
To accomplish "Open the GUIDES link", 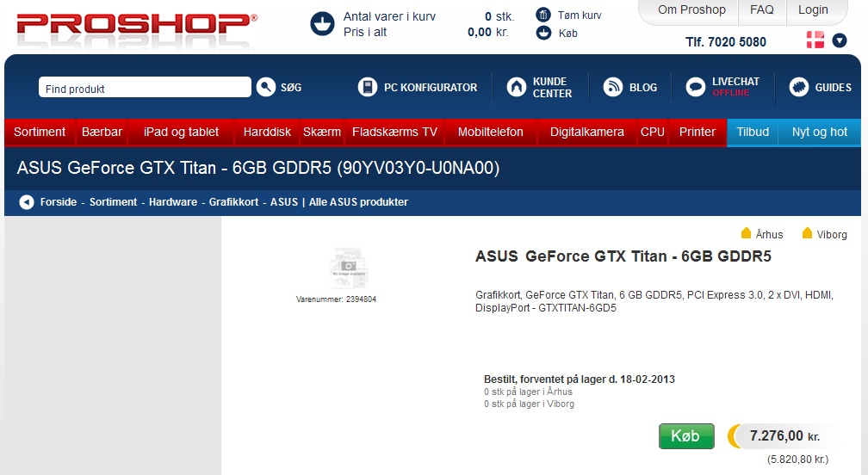I will pos(833,88).
